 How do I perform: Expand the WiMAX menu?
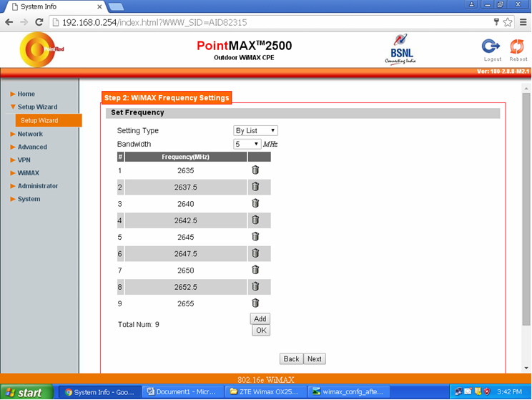point(28,173)
